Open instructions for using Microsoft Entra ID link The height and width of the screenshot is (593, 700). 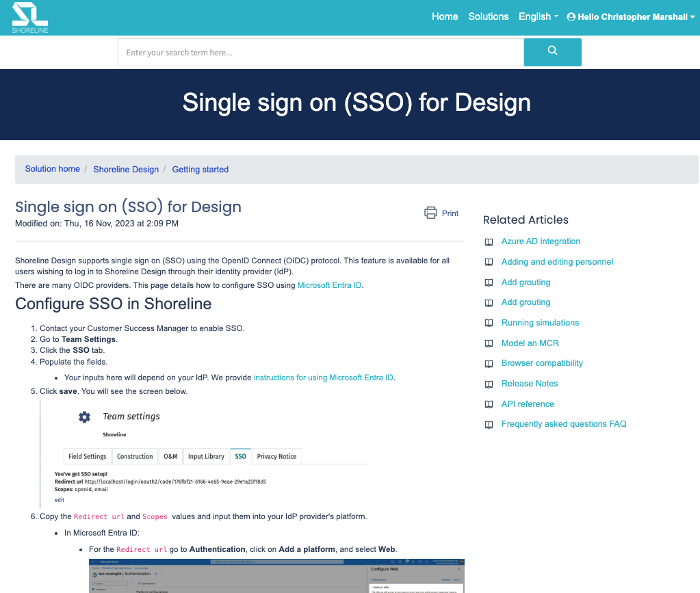323,378
